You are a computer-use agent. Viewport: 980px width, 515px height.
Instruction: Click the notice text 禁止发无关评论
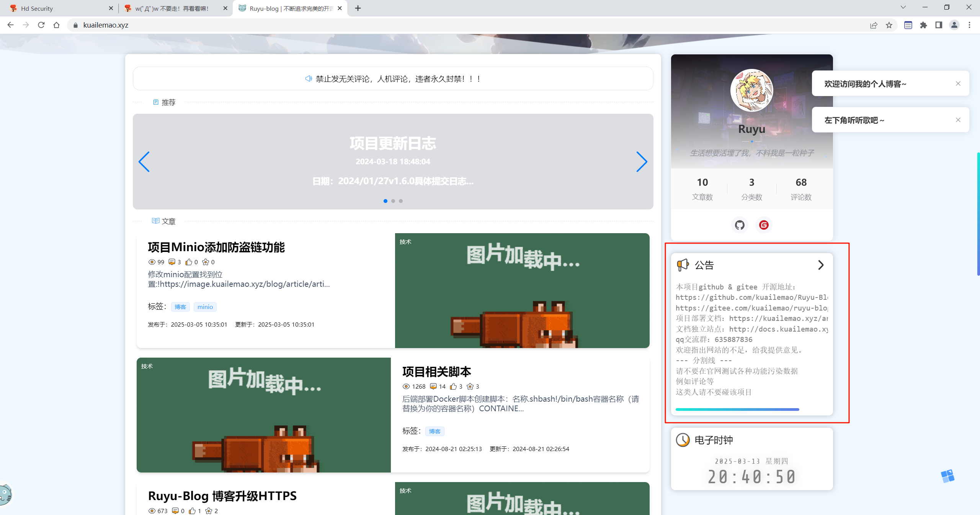[x=398, y=79]
